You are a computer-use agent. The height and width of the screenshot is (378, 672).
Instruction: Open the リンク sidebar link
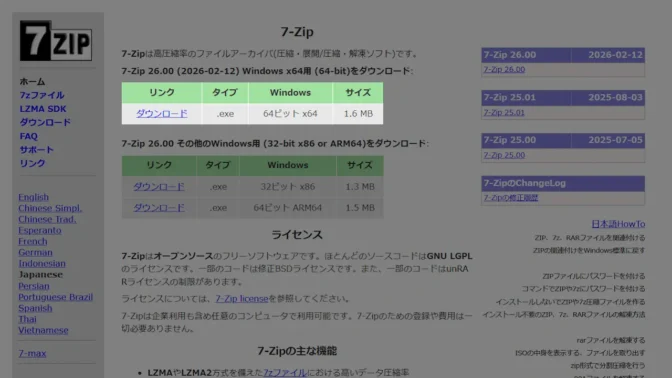[x=32, y=163]
